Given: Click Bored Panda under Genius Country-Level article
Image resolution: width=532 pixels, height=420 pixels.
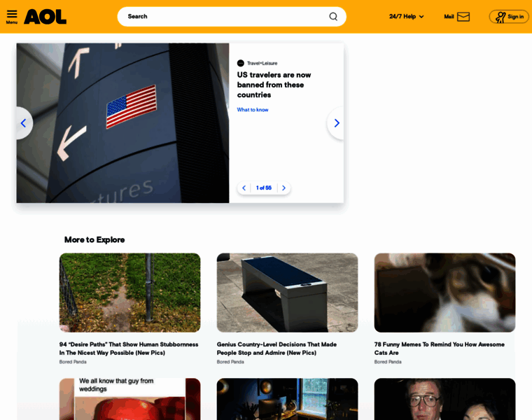Looking at the screenshot, I should coord(230,362).
